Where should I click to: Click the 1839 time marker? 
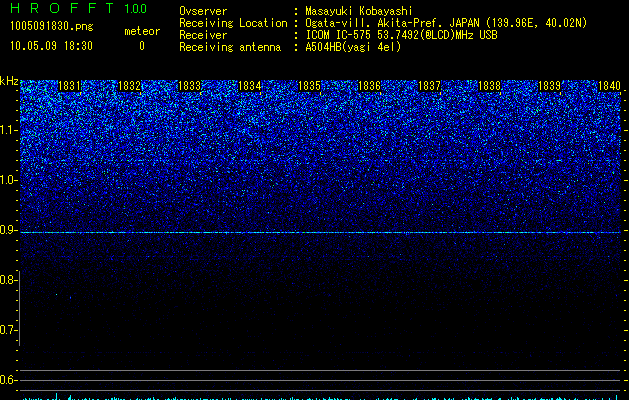pyautogui.click(x=549, y=86)
